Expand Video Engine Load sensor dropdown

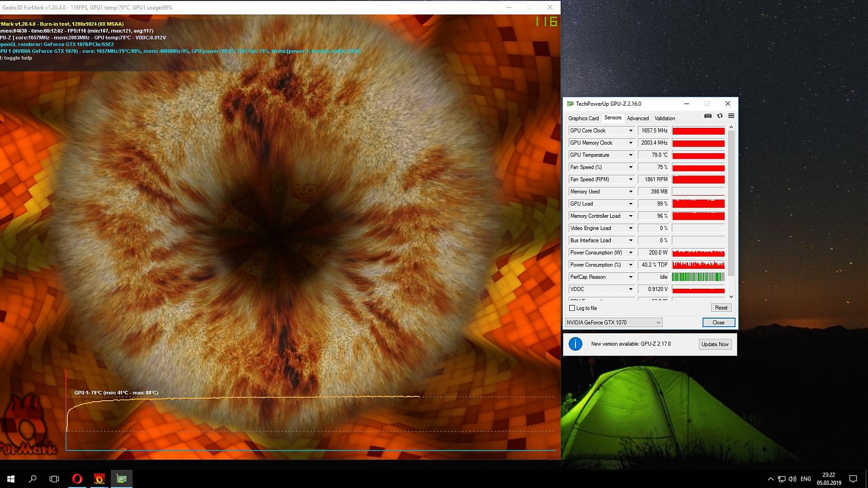pos(630,228)
